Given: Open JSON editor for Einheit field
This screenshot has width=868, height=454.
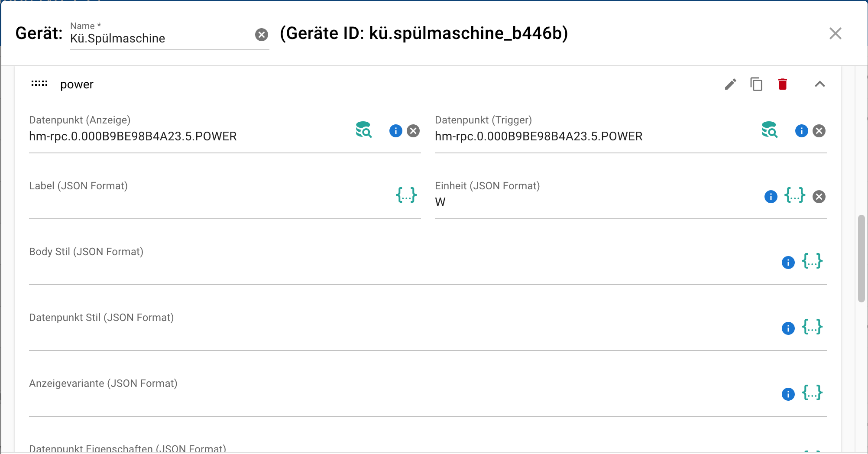Looking at the screenshot, I should point(795,195).
